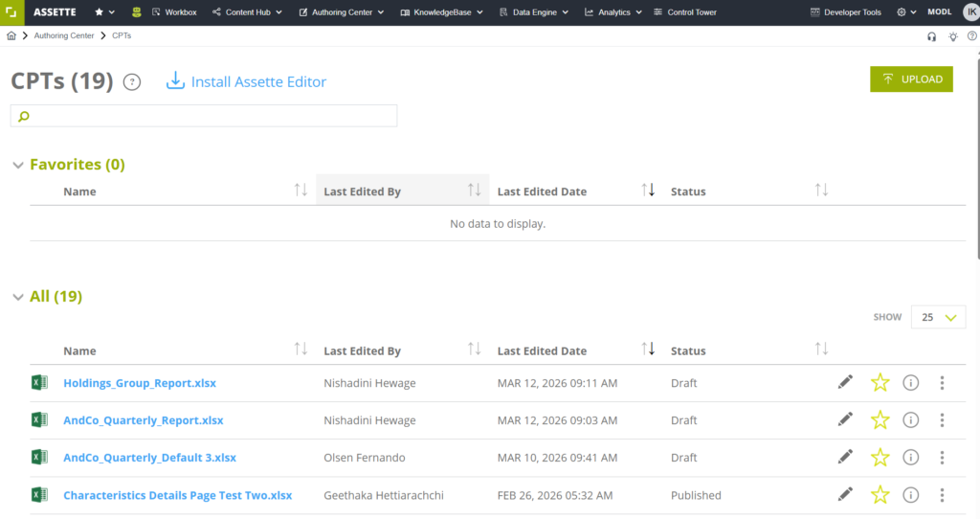This screenshot has width=980, height=519.
Task: Click the home icon in the breadcrumb
Action: tap(11, 35)
